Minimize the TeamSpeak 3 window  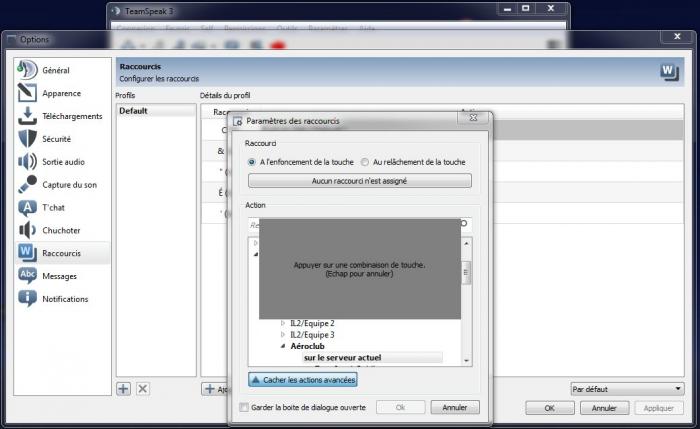pyautogui.click(x=508, y=8)
